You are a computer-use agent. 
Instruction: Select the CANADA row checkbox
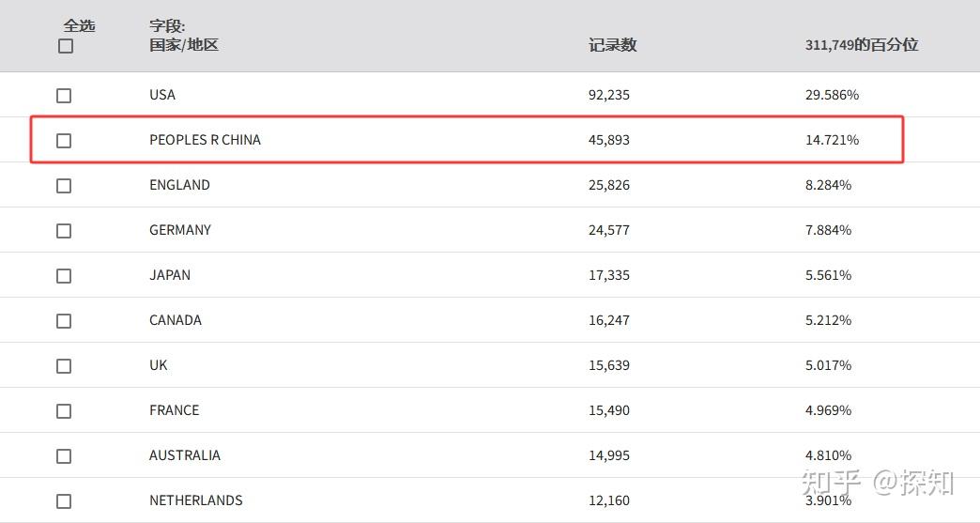click(x=64, y=321)
